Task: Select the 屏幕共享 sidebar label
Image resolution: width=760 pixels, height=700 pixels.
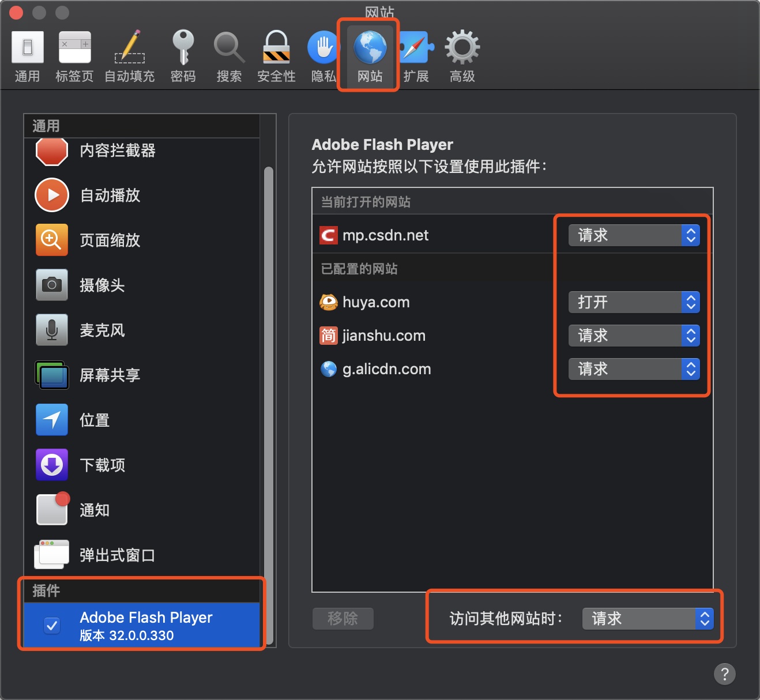Action: pos(110,375)
